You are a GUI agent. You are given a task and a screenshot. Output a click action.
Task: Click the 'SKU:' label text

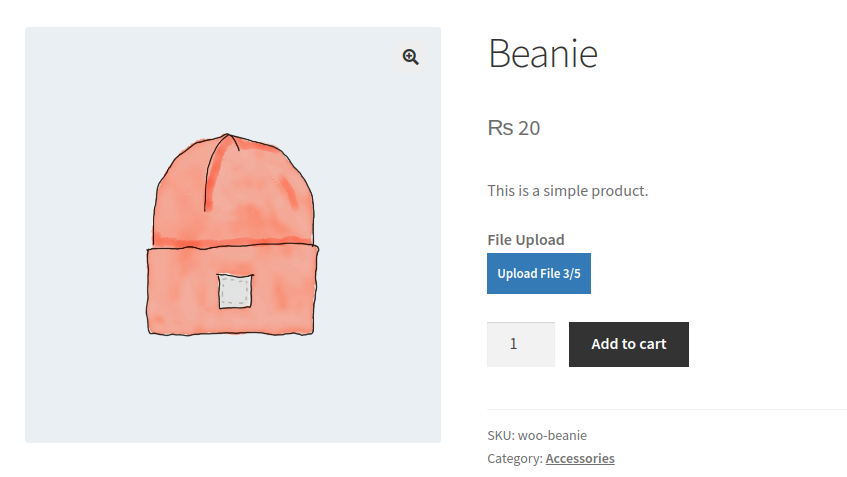pos(500,435)
